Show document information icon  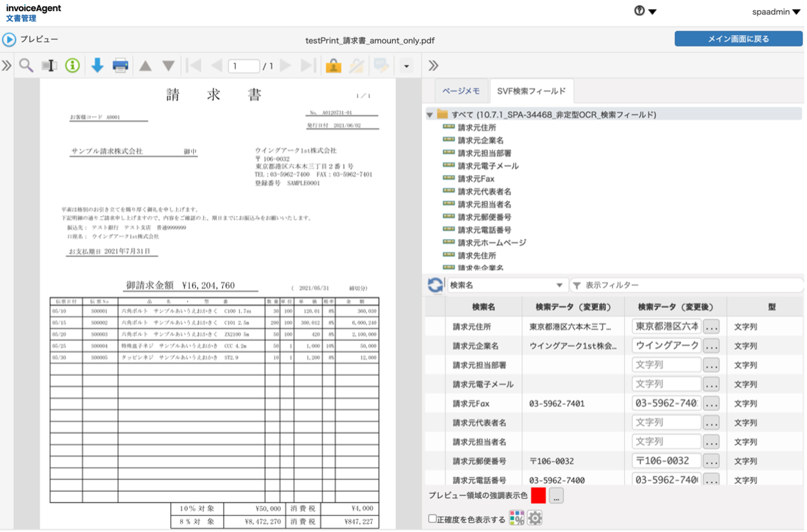pos(72,66)
